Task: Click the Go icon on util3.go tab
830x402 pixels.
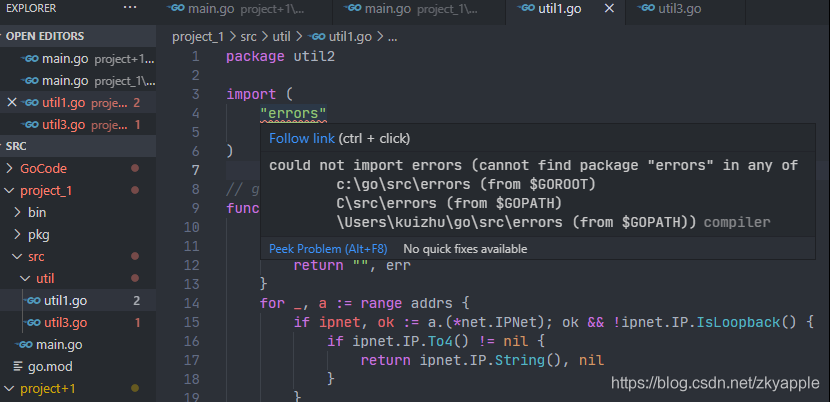Action: pyautogui.click(x=646, y=8)
